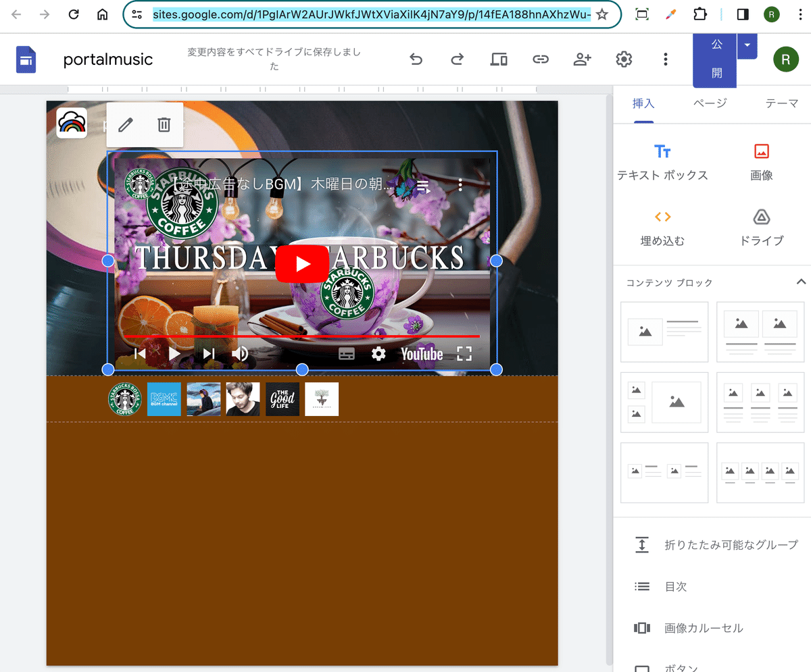This screenshot has height=672, width=811.
Task: Delete the selected embed with the trash icon
Action: (x=164, y=125)
